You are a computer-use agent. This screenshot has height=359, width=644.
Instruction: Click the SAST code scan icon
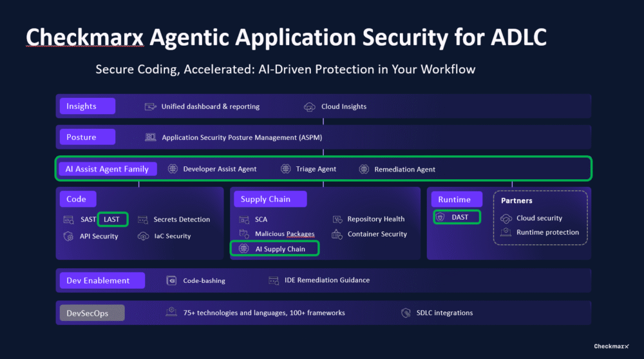69,220
